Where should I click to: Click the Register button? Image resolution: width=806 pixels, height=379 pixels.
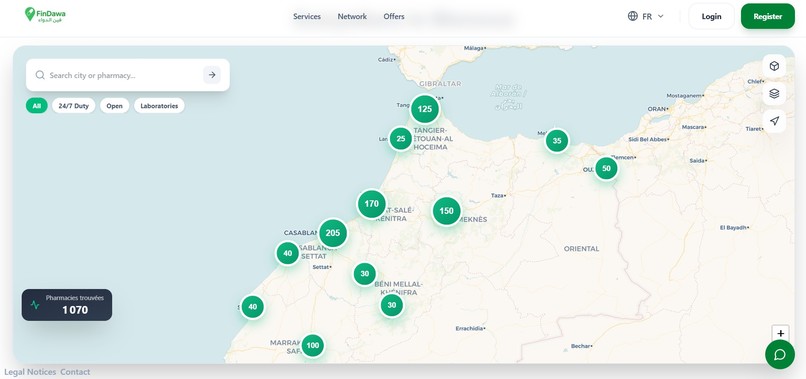click(x=767, y=16)
